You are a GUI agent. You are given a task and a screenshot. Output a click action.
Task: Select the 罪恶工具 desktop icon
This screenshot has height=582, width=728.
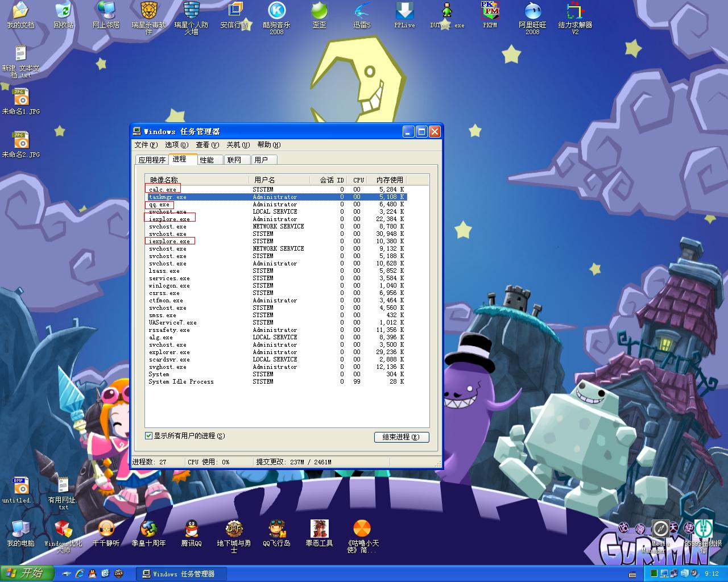coord(320,533)
